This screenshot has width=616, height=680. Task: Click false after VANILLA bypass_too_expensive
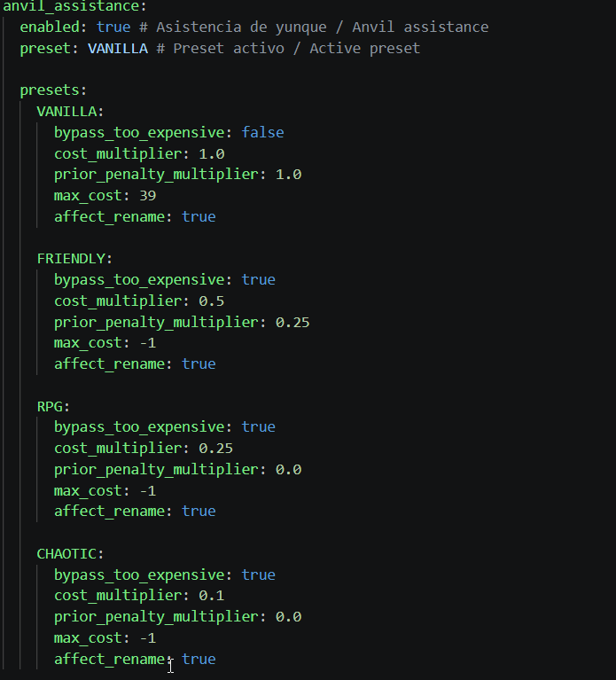tap(262, 132)
